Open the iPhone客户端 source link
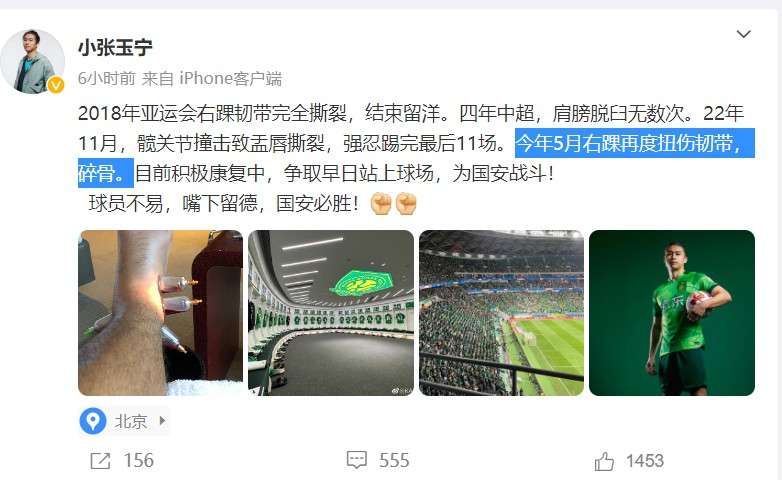The image size is (782, 480). point(230,78)
